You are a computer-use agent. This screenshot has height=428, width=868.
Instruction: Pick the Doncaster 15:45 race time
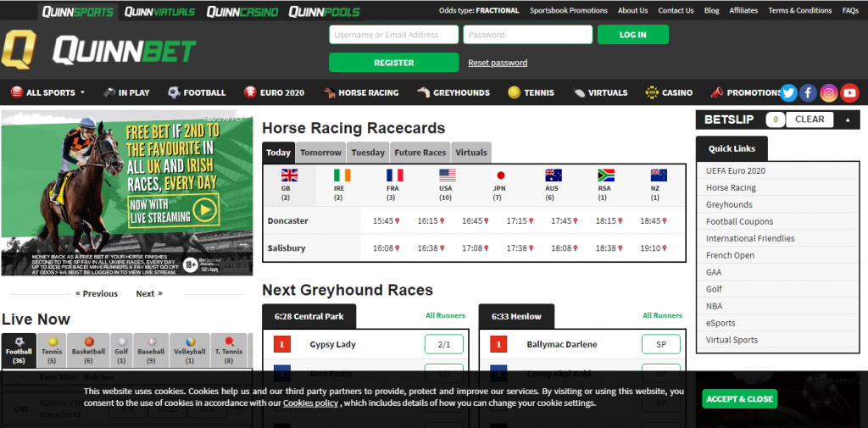(386, 220)
